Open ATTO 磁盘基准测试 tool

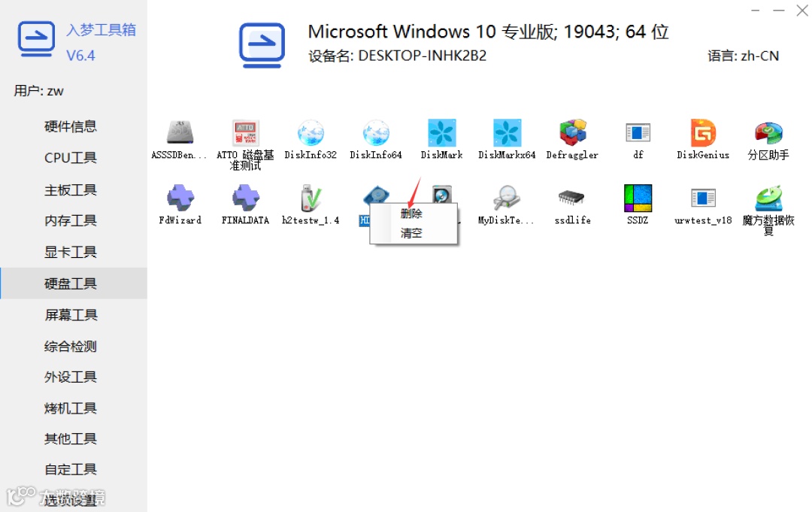(245, 132)
